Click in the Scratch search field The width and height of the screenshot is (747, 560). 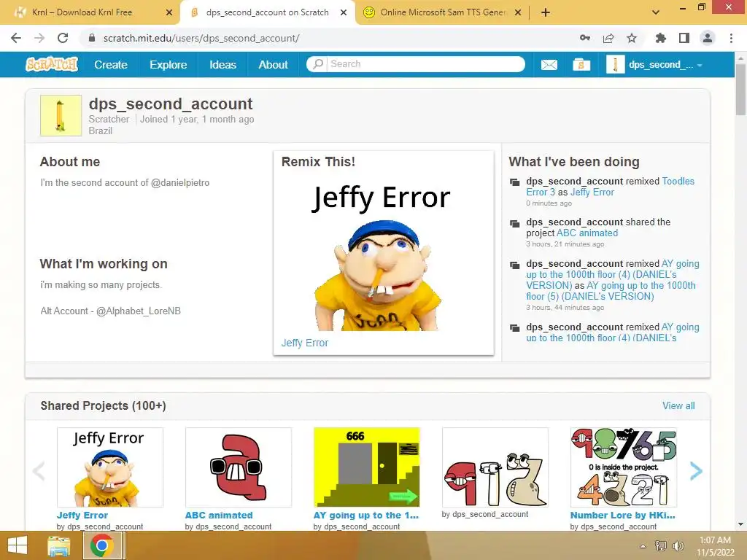tap(426, 64)
